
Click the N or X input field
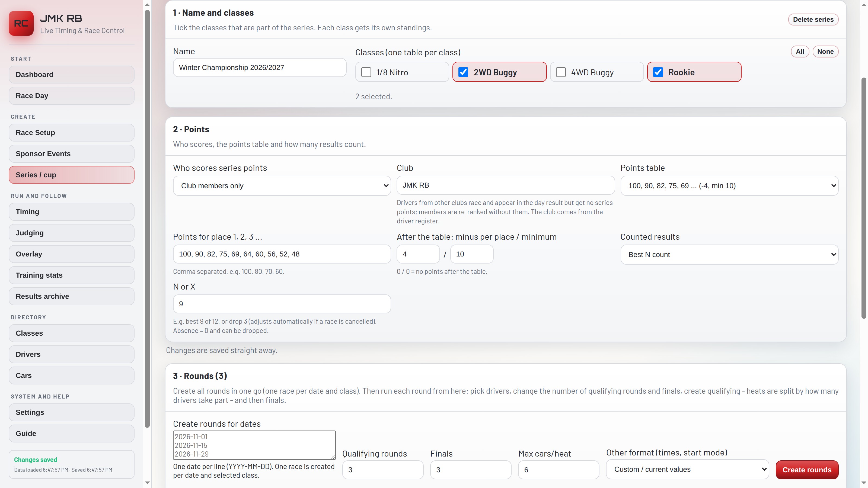pyautogui.click(x=282, y=304)
